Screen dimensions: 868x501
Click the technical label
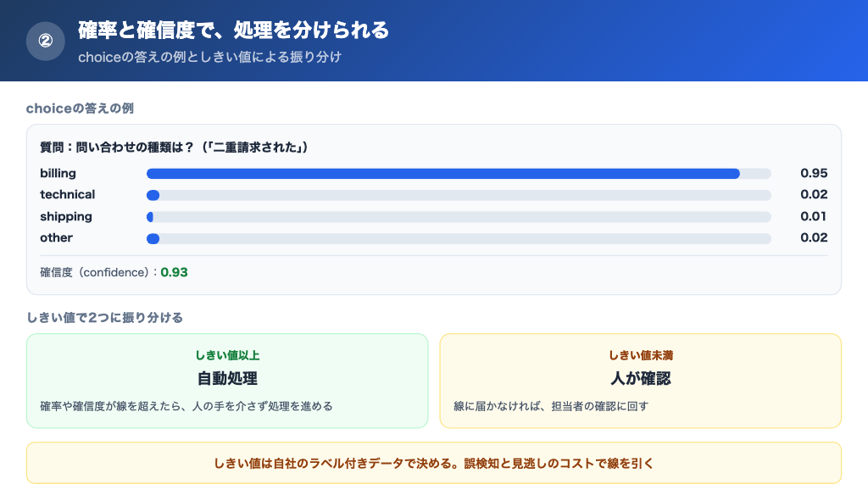click(x=68, y=195)
